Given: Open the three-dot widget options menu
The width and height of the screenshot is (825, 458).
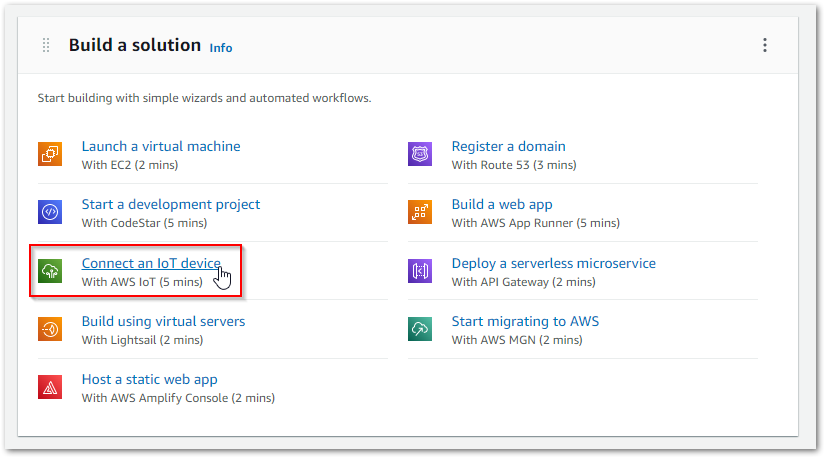Looking at the screenshot, I should click(x=764, y=45).
